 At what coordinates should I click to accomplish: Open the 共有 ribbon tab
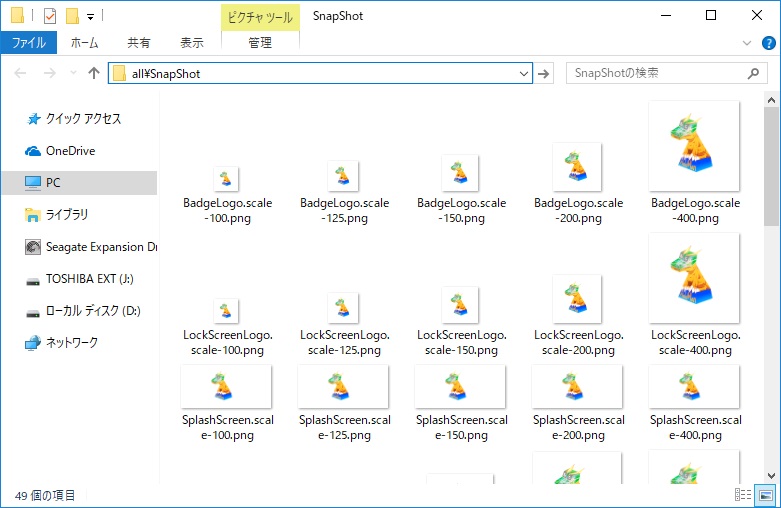pos(138,43)
